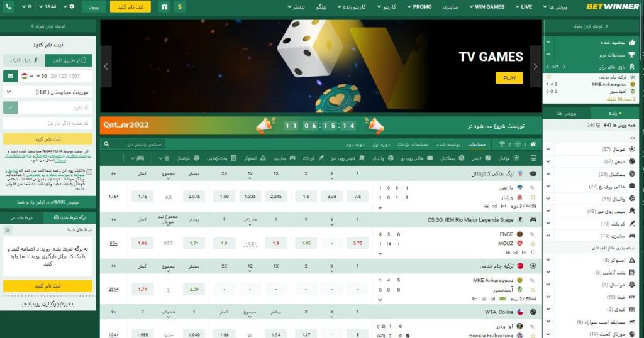Click the search magnifier icon

tap(106, 144)
